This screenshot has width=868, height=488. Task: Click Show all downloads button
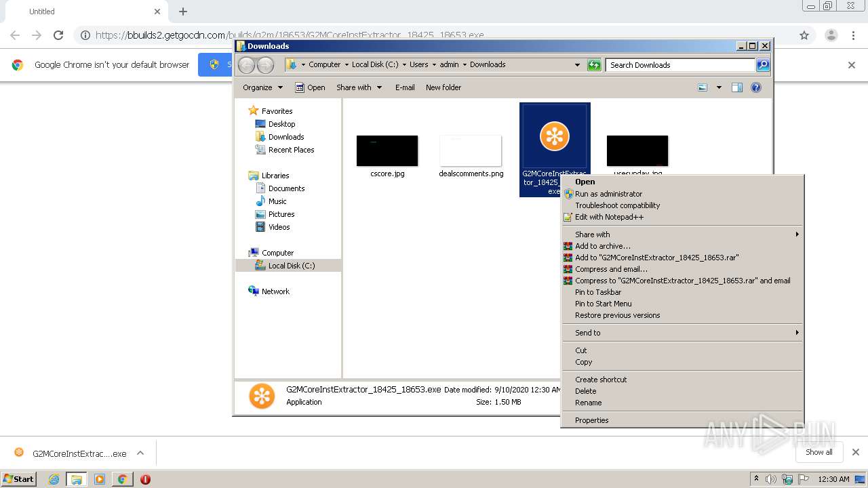(x=819, y=452)
